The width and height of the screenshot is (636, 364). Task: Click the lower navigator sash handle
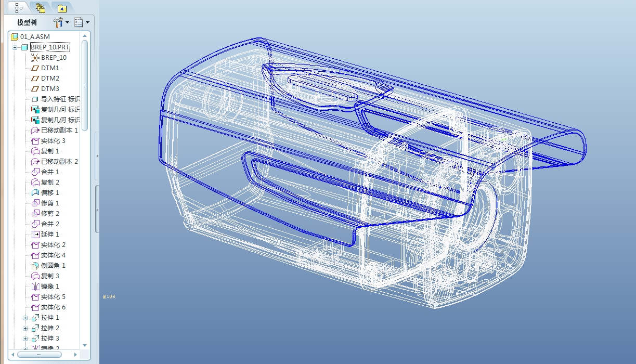(97, 209)
